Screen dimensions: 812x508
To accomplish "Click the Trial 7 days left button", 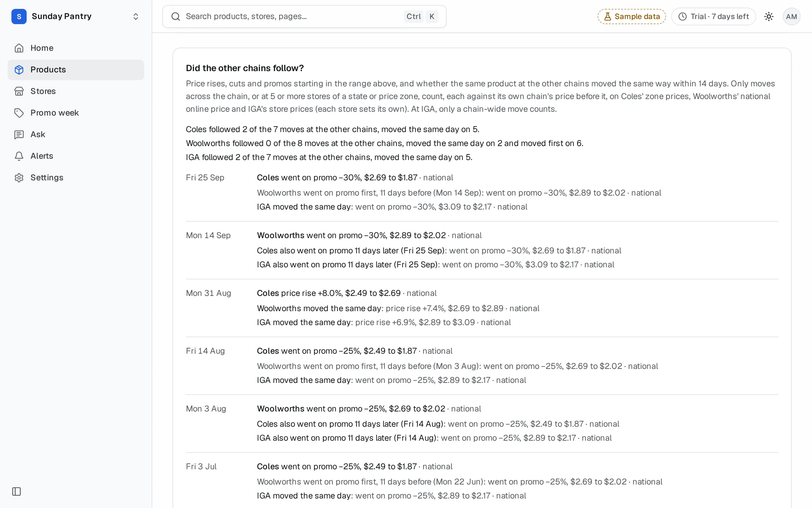I will pyautogui.click(x=713, y=17).
